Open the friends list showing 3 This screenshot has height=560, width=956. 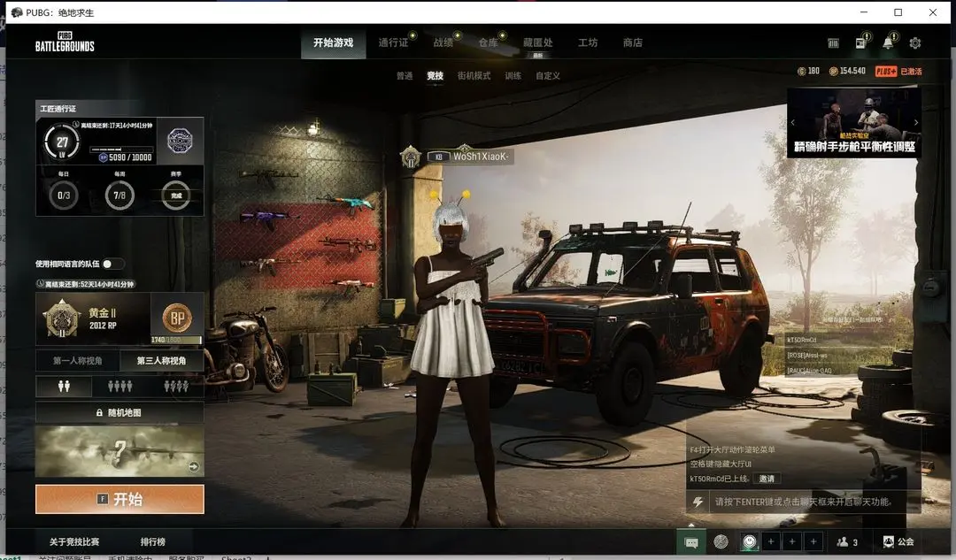click(x=847, y=541)
